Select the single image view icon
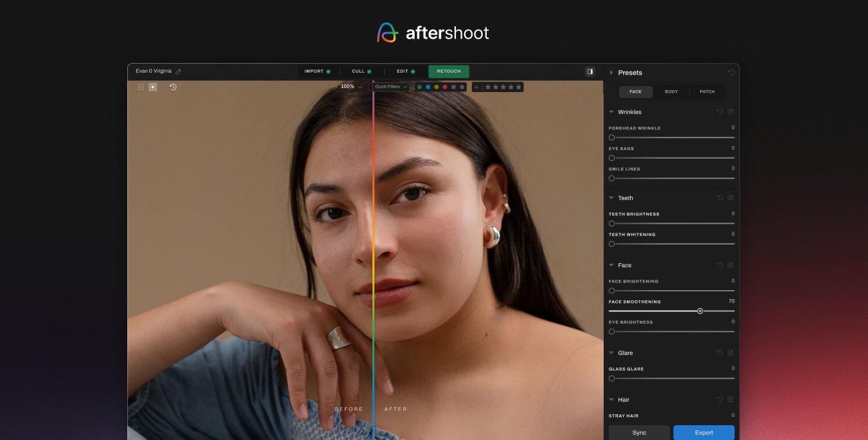The height and width of the screenshot is (440, 868). pos(153,87)
